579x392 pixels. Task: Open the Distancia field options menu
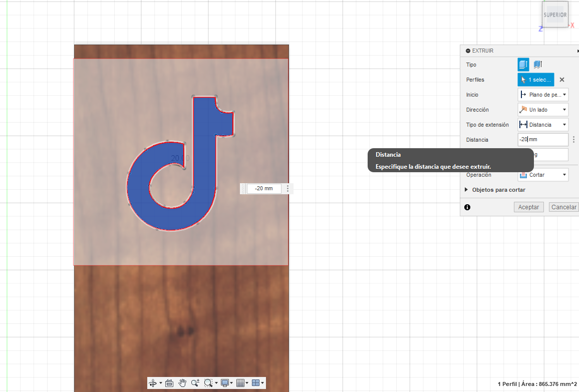[x=573, y=140]
